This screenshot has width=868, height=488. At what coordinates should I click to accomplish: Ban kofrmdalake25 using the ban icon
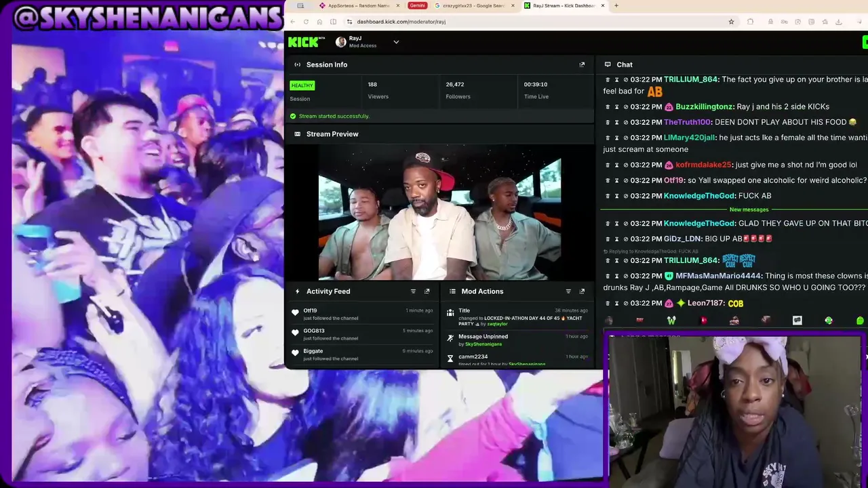(625, 165)
